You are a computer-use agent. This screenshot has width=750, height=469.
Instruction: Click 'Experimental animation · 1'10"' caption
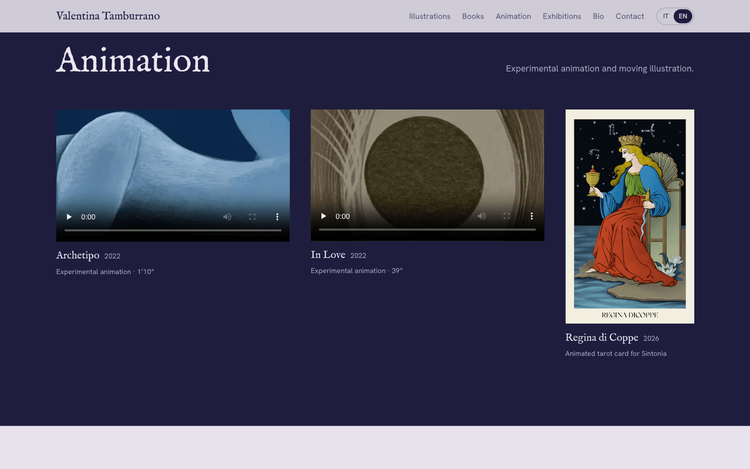(x=105, y=272)
